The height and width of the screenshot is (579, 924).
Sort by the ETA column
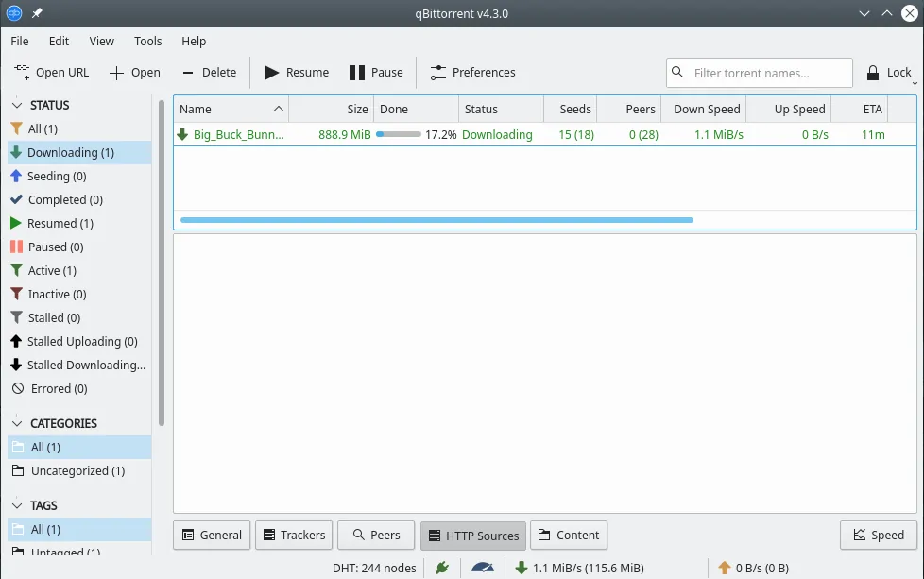point(860,109)
